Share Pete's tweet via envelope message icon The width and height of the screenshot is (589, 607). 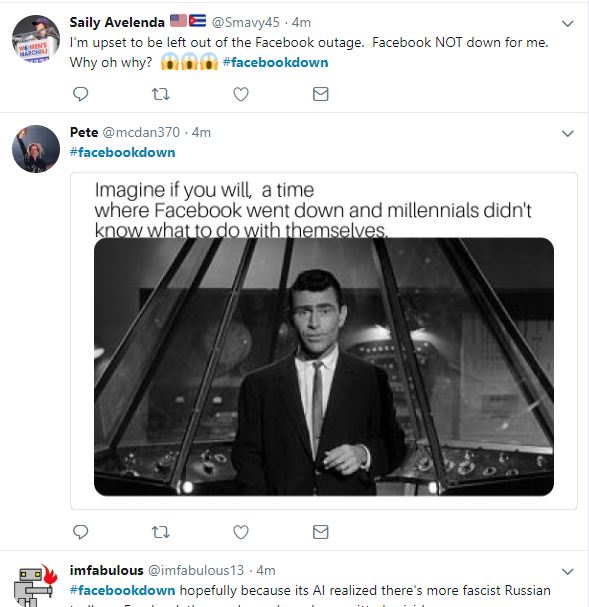coord(320,532)
